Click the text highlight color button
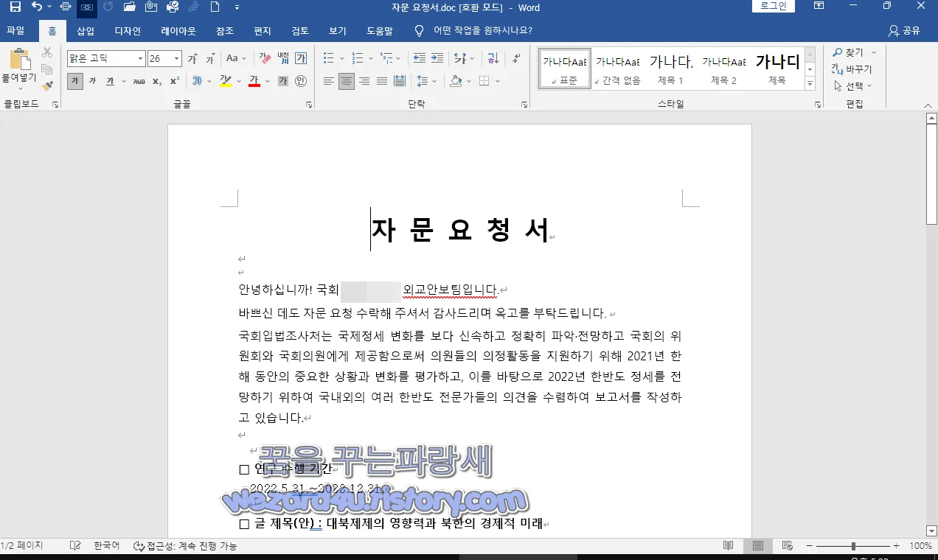Screen dimensions: 938x560 click(x=226, y=81)
